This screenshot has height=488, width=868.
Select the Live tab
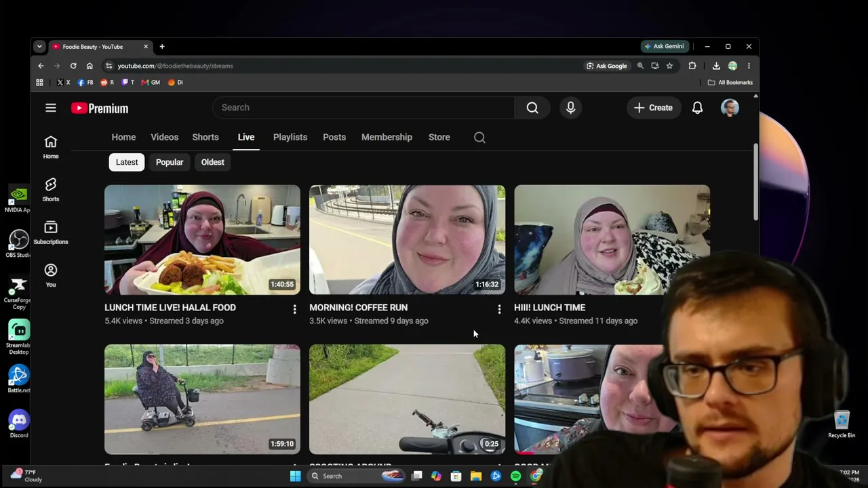(246, 138)
